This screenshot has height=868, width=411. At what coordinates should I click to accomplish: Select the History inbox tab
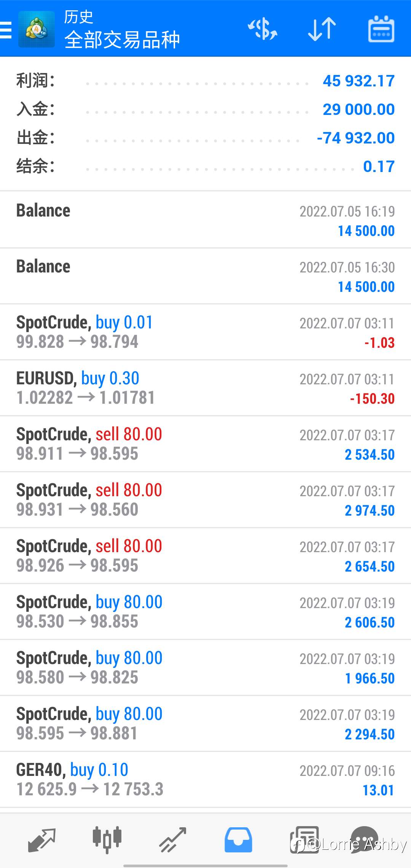point(238,839)
